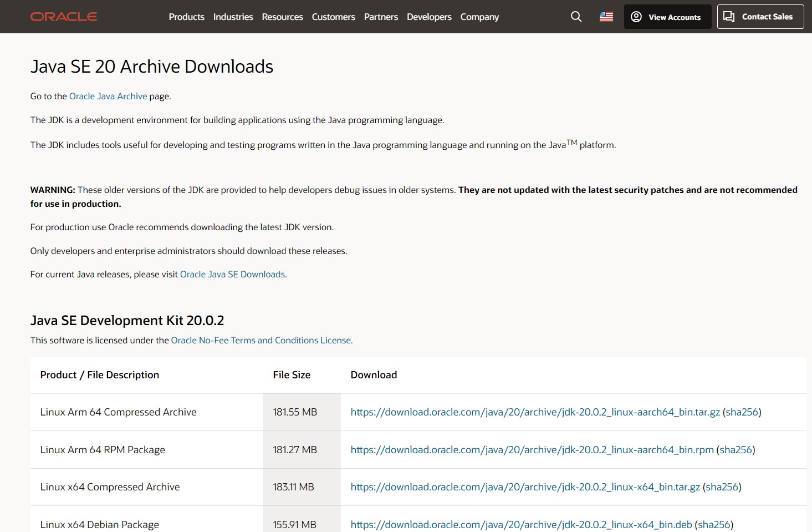Open the search magnifier icon
This screenshot has height=532, width=812.
tap(576, 17)
